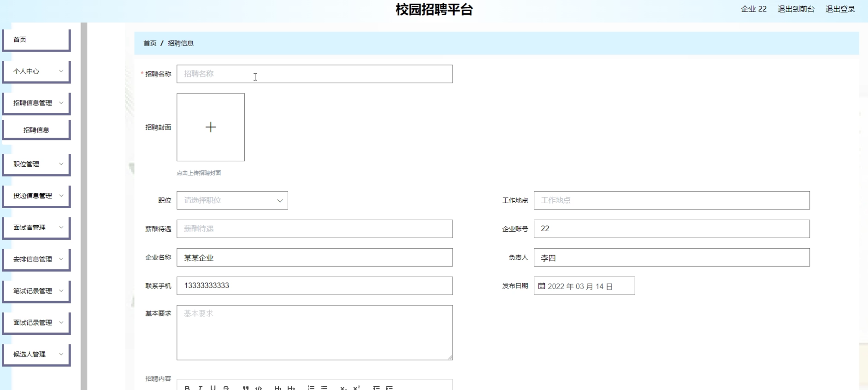868x390 pixels.
Task: Click the 企业账号 field showing 22
Action: tap(672, 229)
